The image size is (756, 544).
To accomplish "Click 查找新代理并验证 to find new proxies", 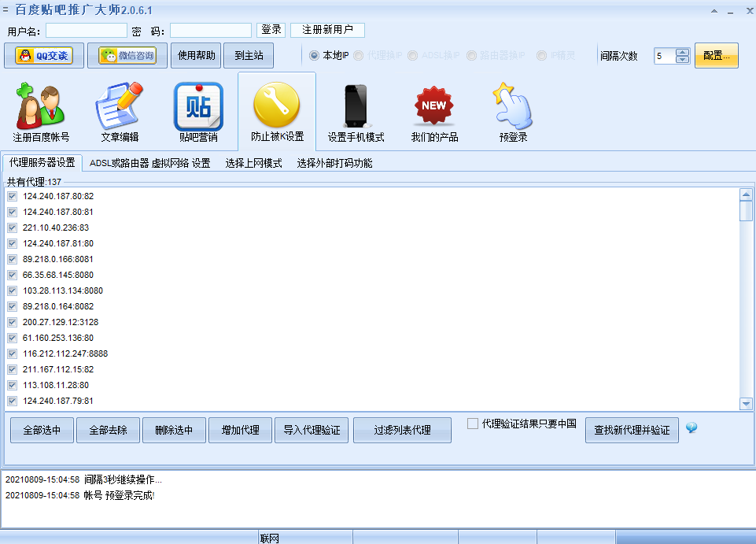I will 632,430.
